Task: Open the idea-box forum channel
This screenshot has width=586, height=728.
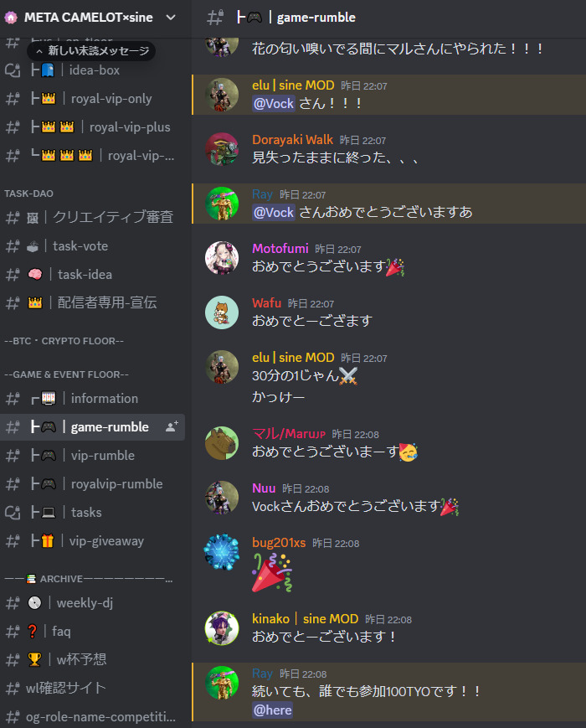Action: click(x=92, y=70)
